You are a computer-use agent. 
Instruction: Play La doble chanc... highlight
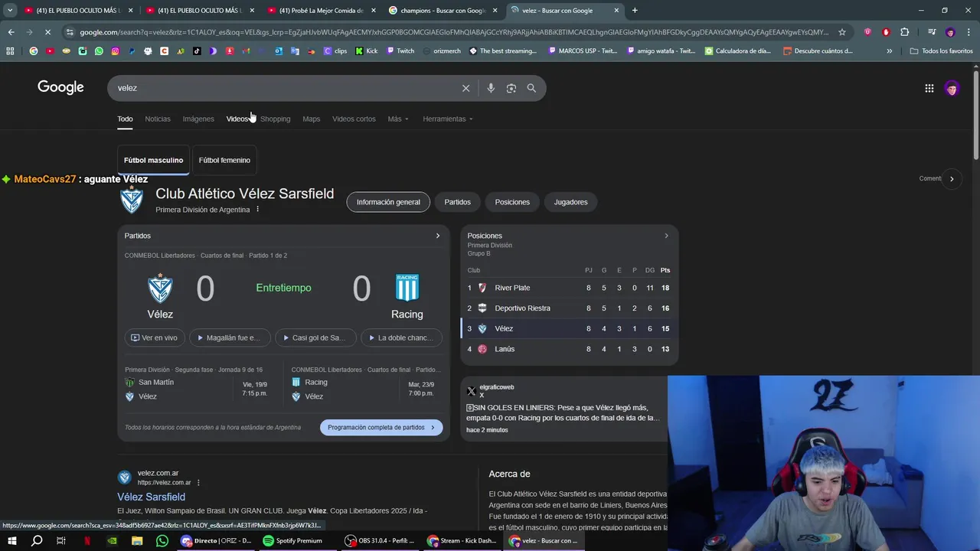401,337
